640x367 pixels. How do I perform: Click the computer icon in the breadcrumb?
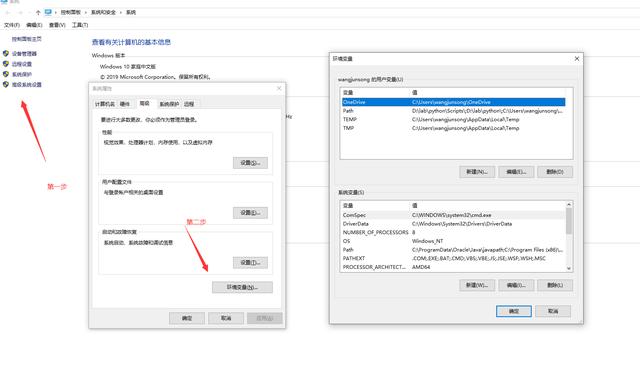tap(48, 12)
